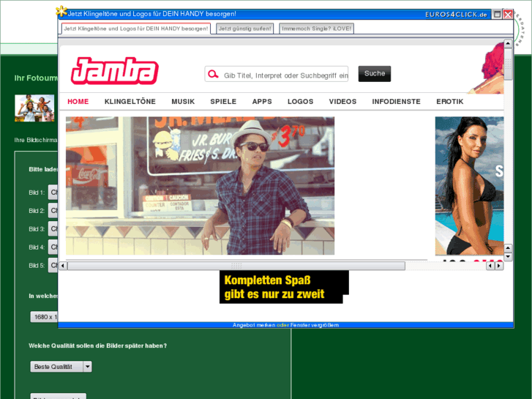Open INFODIENSTE menu item

pyautogui.click(x=397, y=102)
